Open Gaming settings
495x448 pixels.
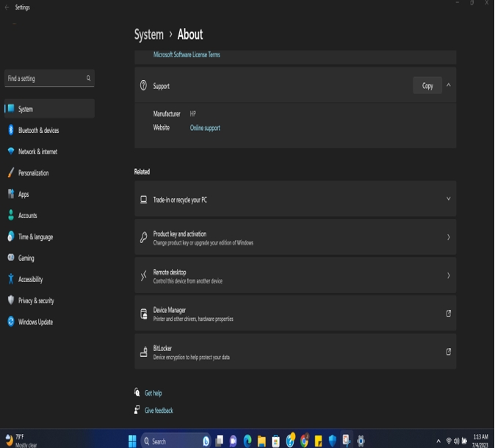tap(49, 258)
